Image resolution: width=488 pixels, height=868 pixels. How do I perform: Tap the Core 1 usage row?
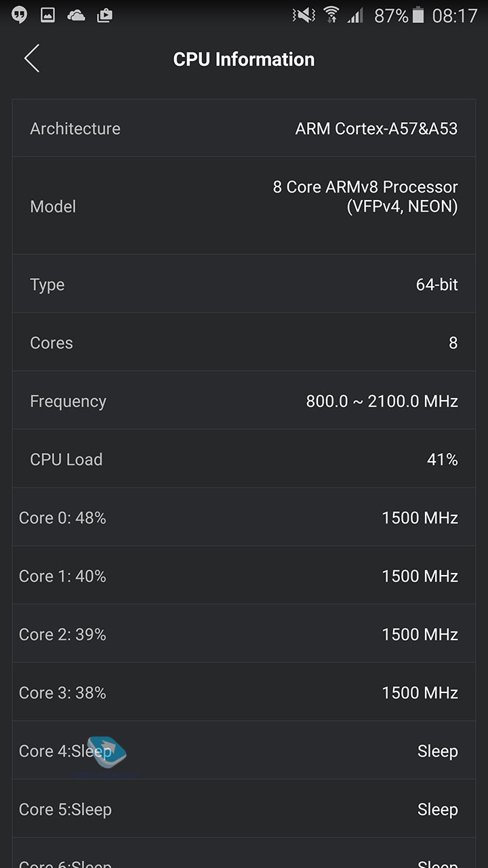[x=244, y=576]
